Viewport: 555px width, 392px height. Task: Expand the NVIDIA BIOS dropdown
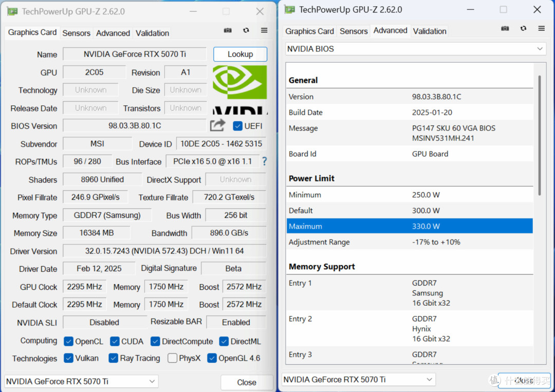pos(416,49)
